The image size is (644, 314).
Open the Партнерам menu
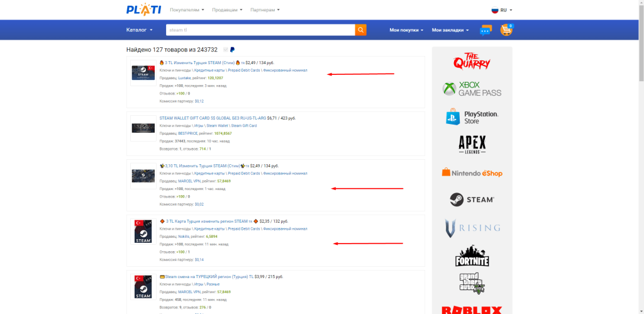tap(265, 10)
